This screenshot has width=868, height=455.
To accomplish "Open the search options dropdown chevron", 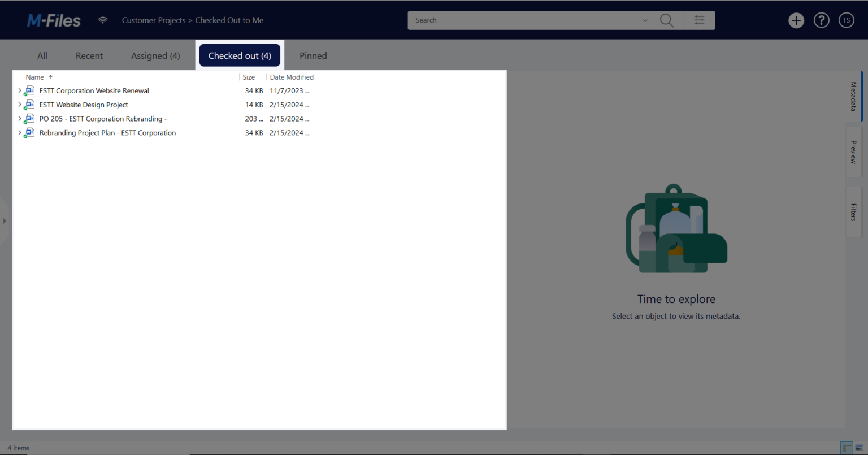I will pyautogui.click(x=645, y=20).
